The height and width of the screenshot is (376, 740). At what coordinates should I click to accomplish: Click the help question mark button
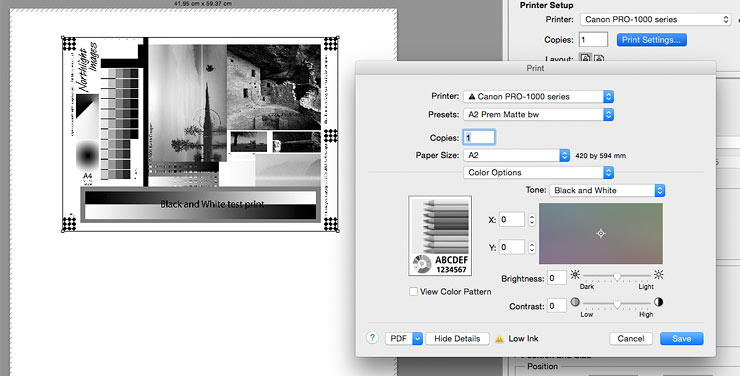[x=372, y=338]
